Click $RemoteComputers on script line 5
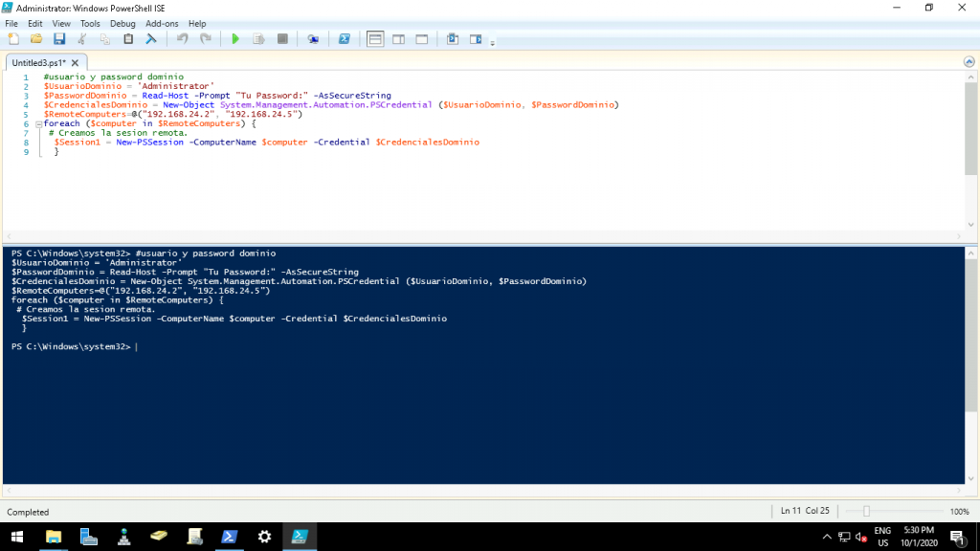Image resolution: width=980 pixels, height=551 pixels. click(x=85, y=115)
